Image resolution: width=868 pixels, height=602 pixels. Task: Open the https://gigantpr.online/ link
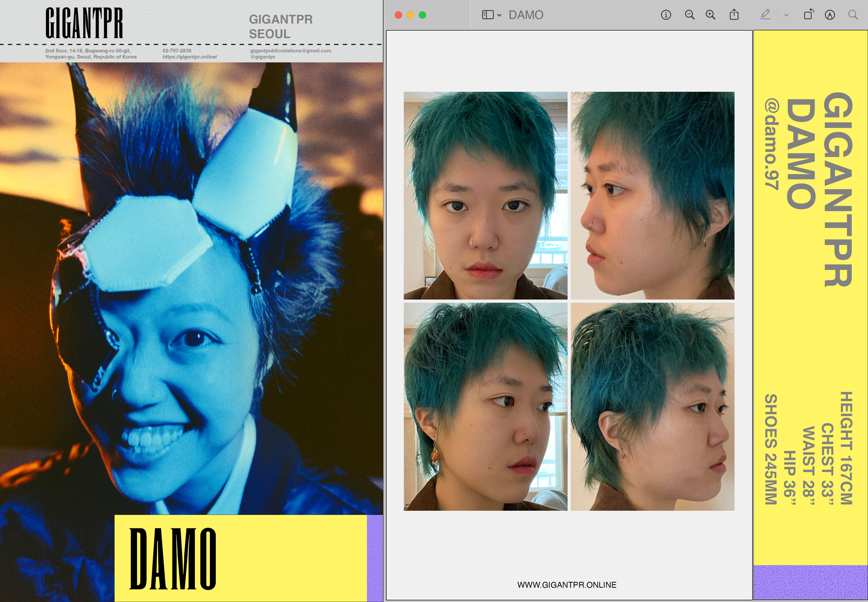tap(190, 57)
